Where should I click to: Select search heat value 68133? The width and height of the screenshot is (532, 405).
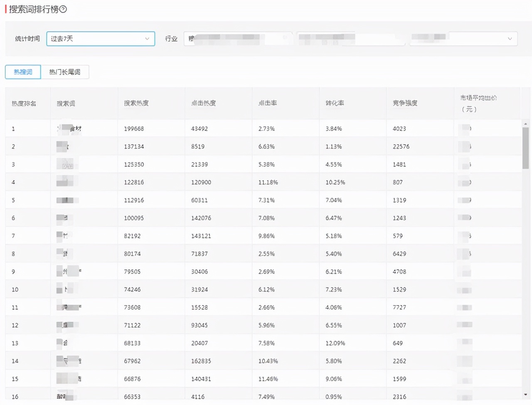coord(132,343)
